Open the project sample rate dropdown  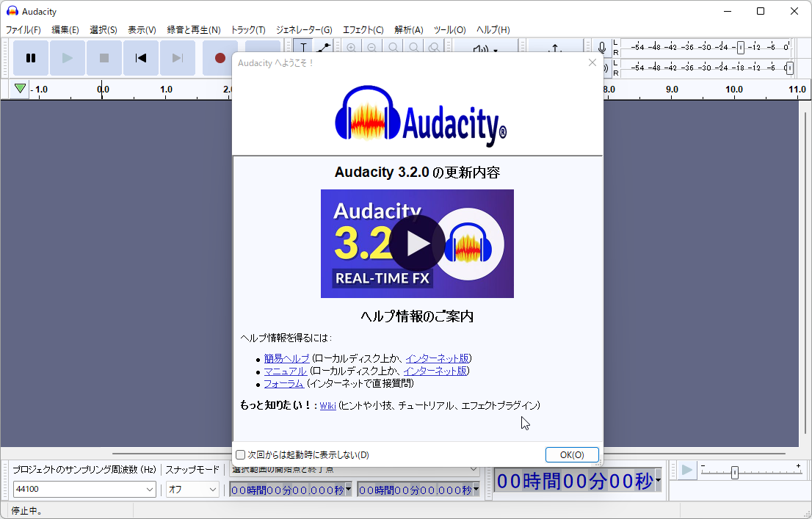point(152,489)
